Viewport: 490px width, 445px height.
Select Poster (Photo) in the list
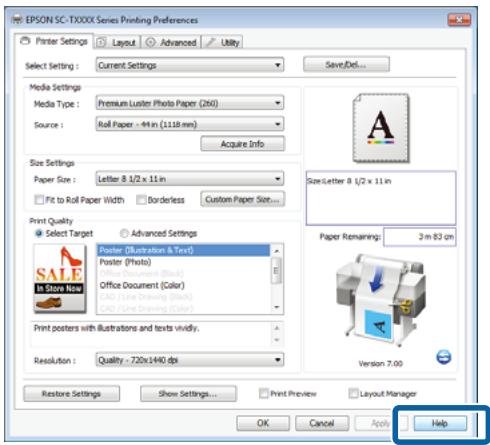point(183,262)
